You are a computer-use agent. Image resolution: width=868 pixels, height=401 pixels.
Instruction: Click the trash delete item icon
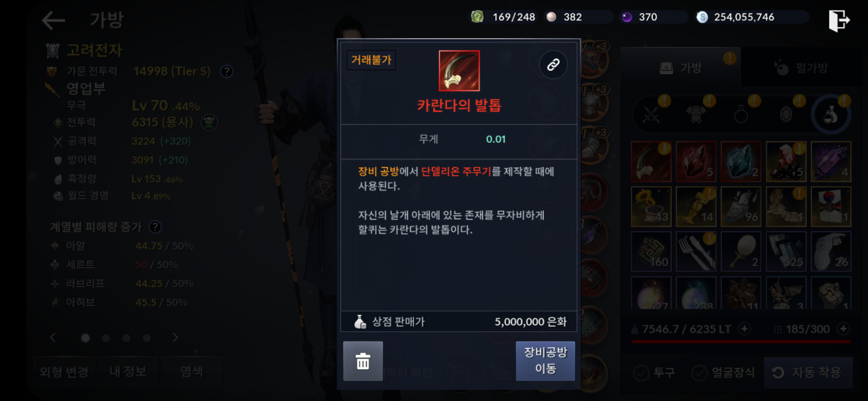coord(363,361)
